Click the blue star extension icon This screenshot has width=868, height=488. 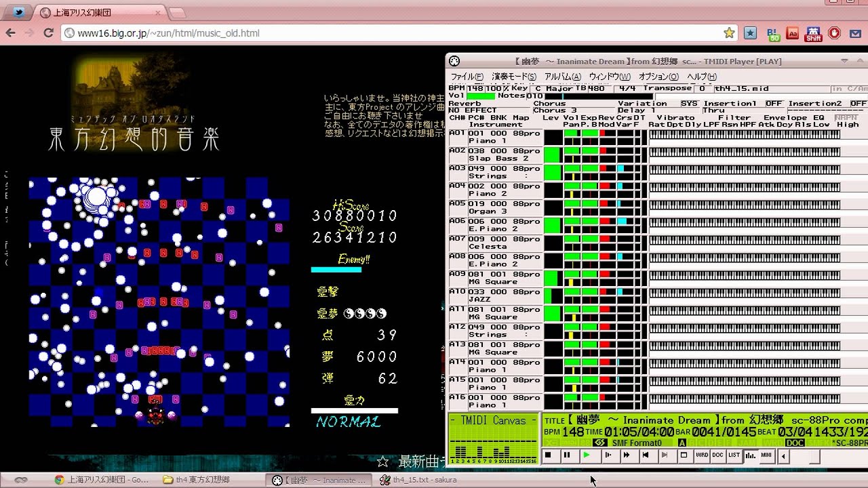[750, 33]
